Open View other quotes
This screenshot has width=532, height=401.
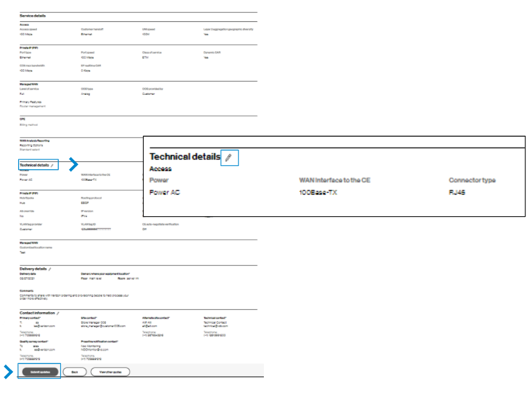[x=110, y=372]
